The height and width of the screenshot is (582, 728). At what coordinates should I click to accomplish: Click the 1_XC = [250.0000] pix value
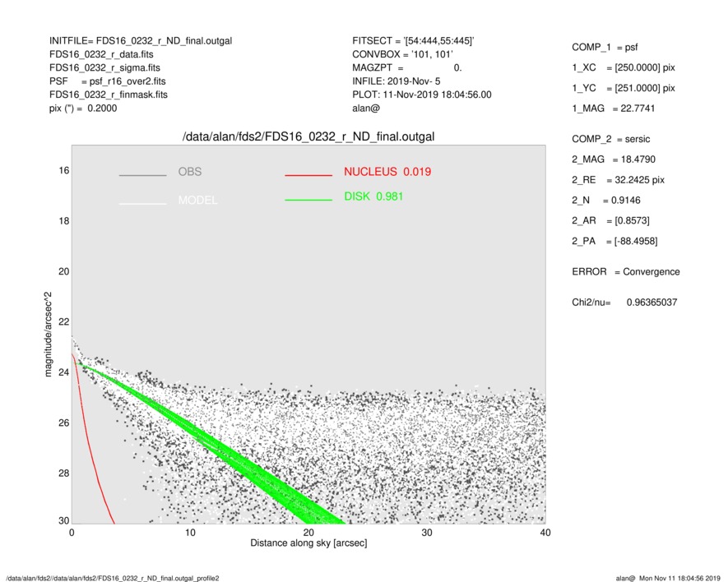coord(624,67)
